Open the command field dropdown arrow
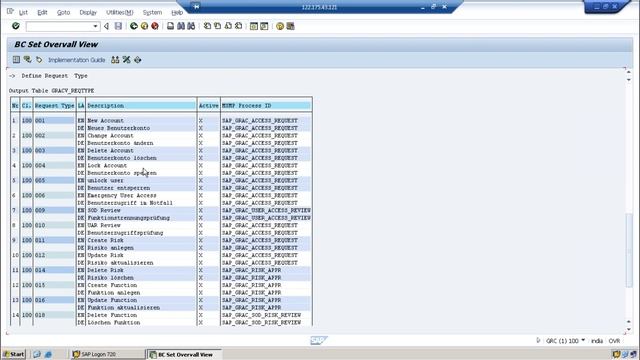640x360 pixels. pos(95,26)
